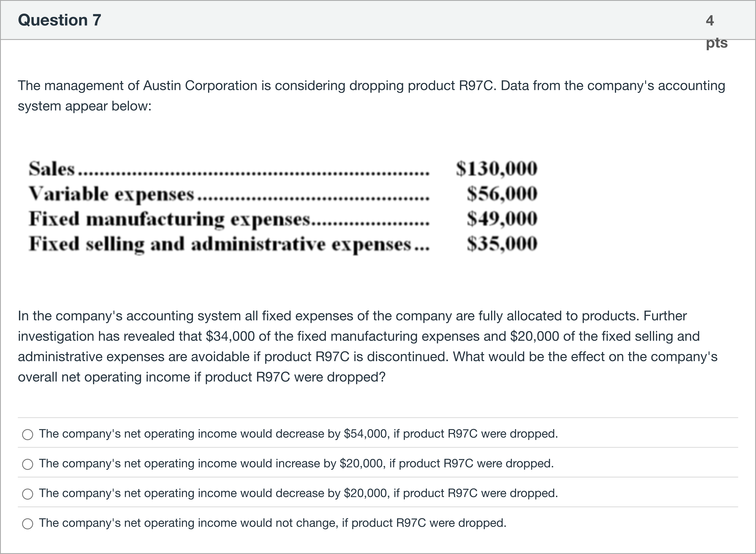Click answer text 'increase by $20,000'

pyautogui.click(x=296, y=464)
